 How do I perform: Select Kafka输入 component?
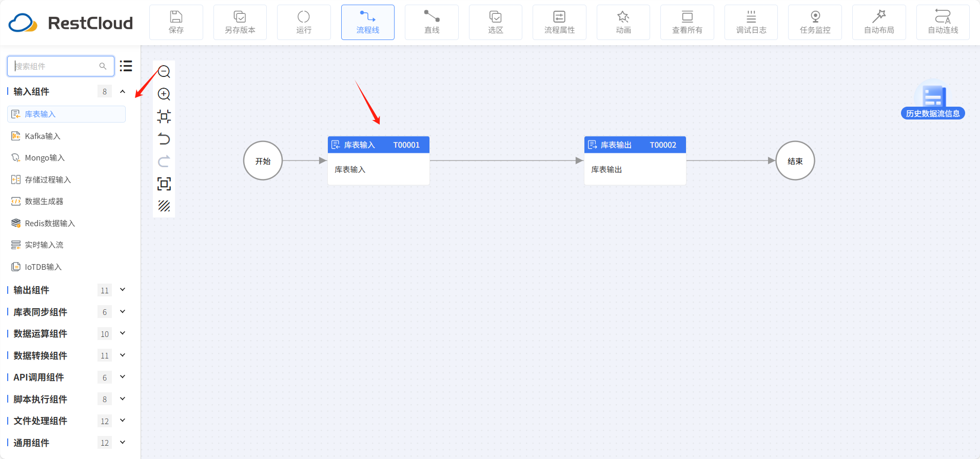click(x=66, y=136)
